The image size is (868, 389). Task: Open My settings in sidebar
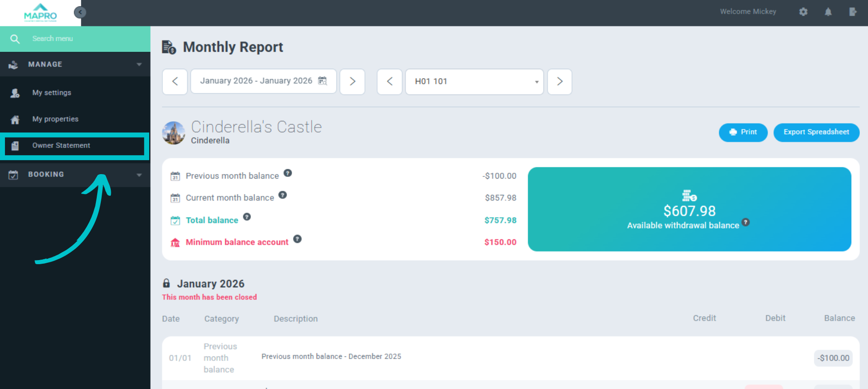point(52,93)
